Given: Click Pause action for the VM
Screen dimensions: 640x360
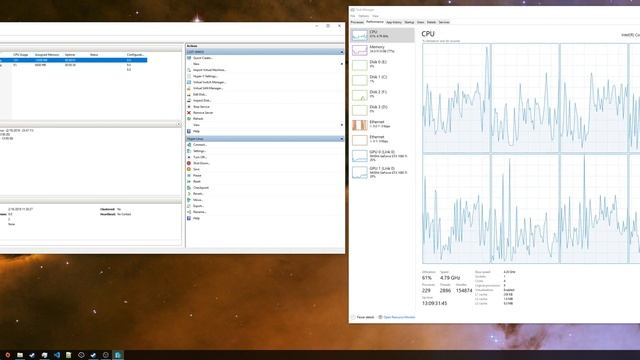Looking at the screenshot, I should (197, 176).
